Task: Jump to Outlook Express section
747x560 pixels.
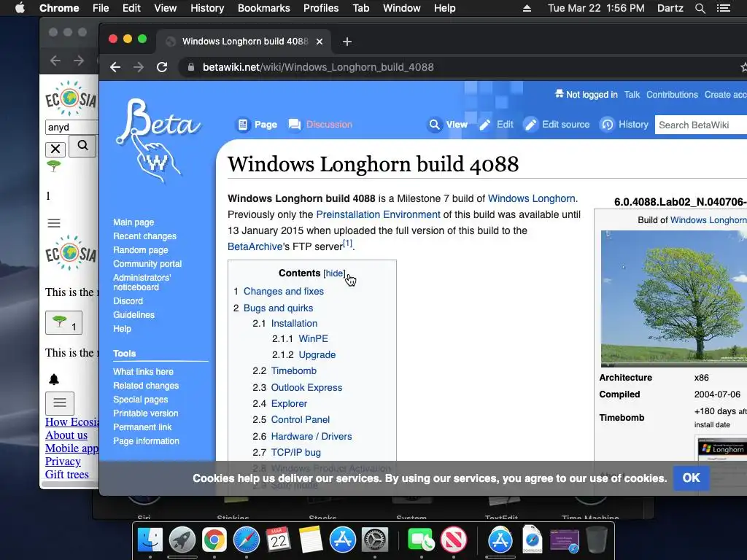Action: tap(306, 388)
